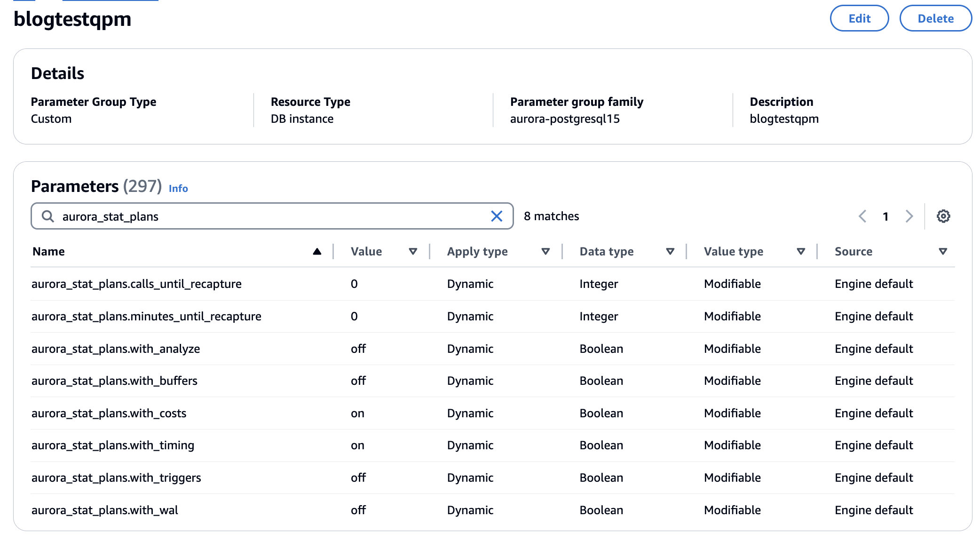Click aurora_stat_plans.with_wal parameter name
This screenshot has width=980, height=541.
[104, 510]
